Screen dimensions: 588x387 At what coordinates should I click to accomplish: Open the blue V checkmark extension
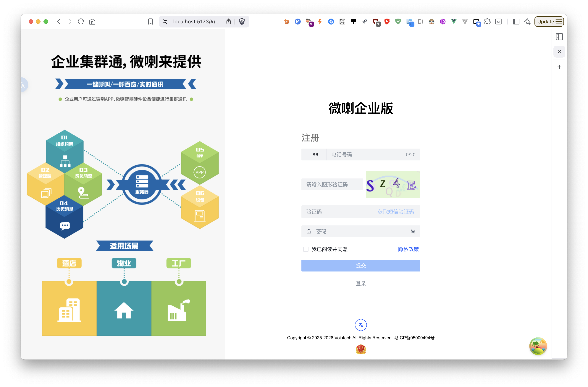pos(298,22)
